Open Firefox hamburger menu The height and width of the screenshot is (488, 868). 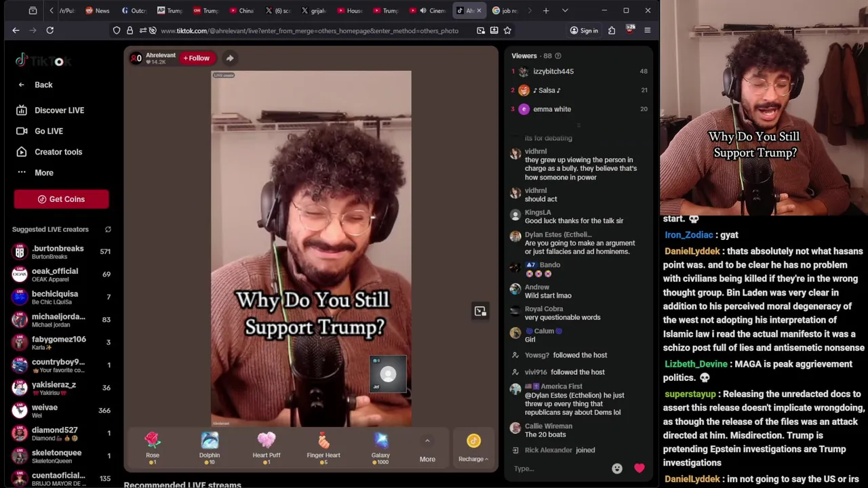[647, 30]
